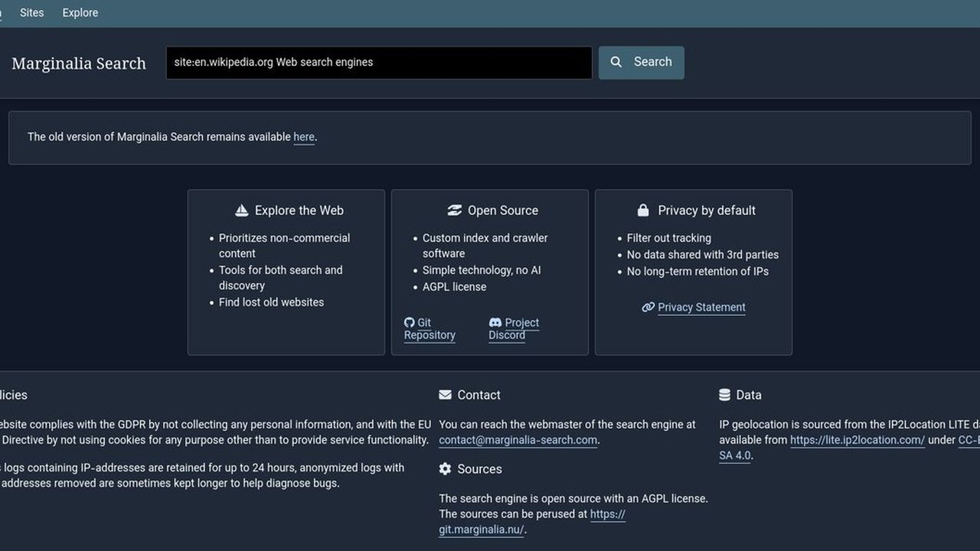Click 'Simple technology, no AI' bullet
This screenshot has height=551, width=980.
(482, 270)
